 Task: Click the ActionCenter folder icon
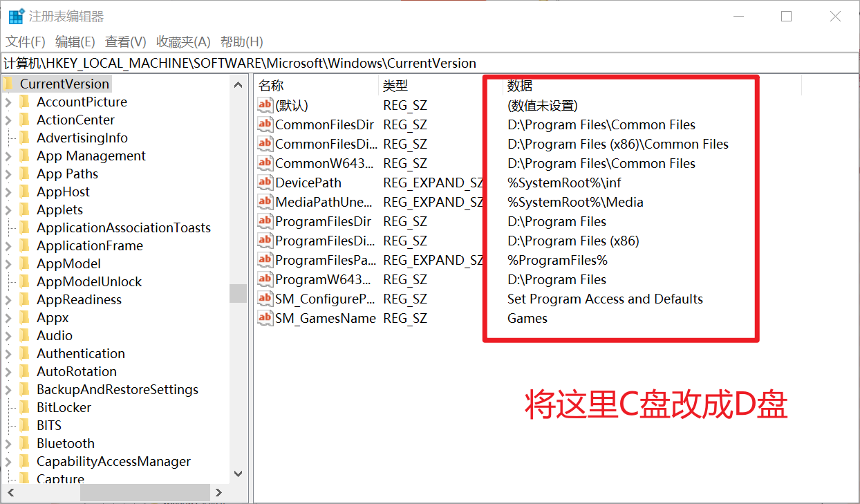pyautogui.click(x=25, y=120)
